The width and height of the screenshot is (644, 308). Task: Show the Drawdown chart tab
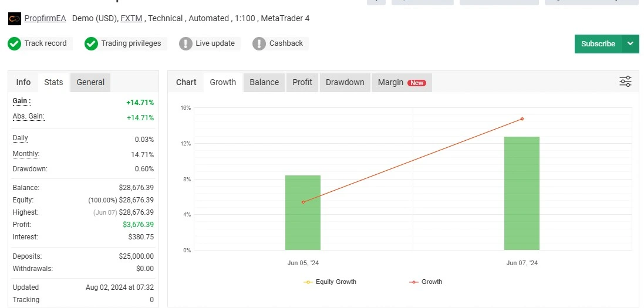pyautogui.click(x=345, y=82)
